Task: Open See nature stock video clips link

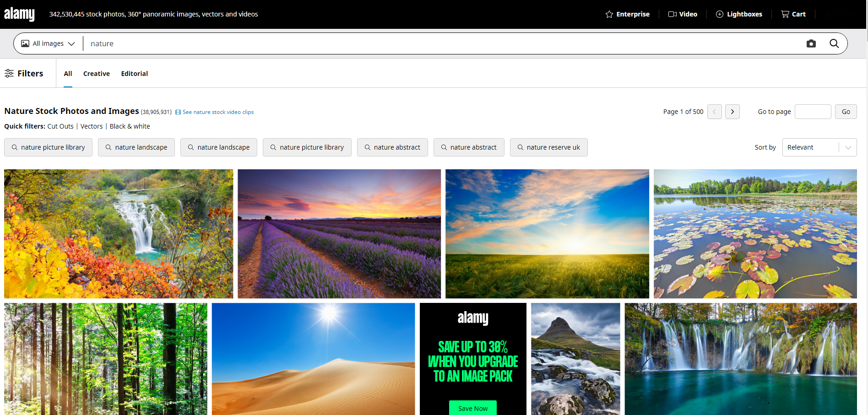Action: (x=217, y=112)
